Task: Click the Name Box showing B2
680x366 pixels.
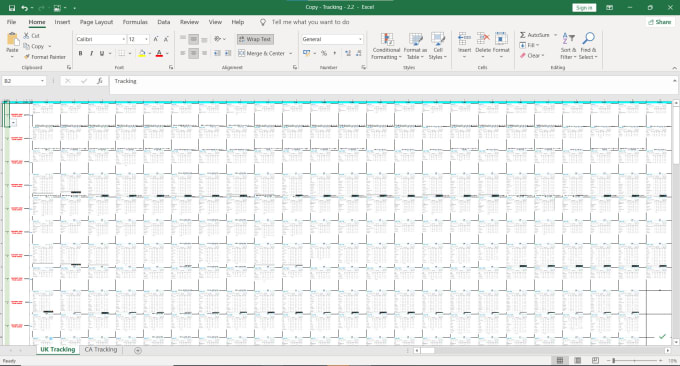Action: (24, 81)
